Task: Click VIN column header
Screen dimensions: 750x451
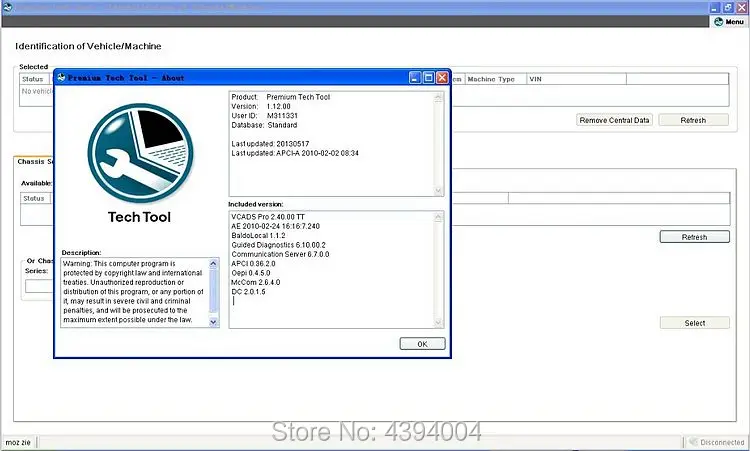Action: coord(576,79)
